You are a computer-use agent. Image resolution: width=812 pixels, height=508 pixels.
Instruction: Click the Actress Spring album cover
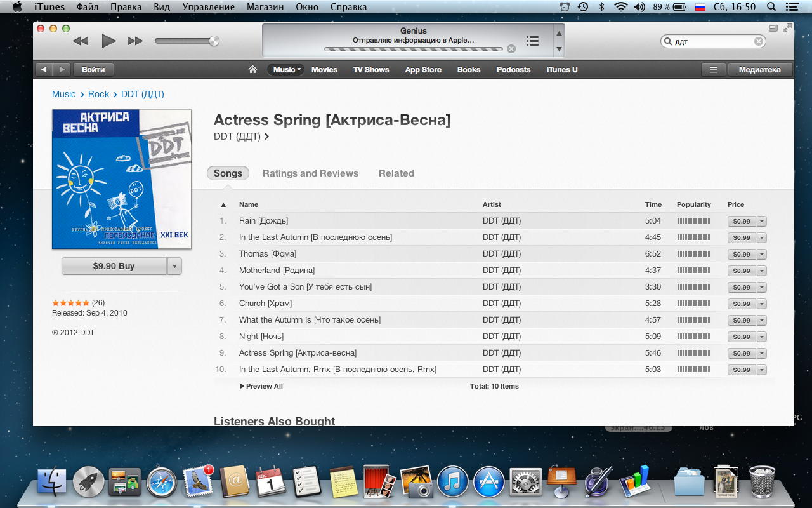pyautogui.click(x=121, y=179)
